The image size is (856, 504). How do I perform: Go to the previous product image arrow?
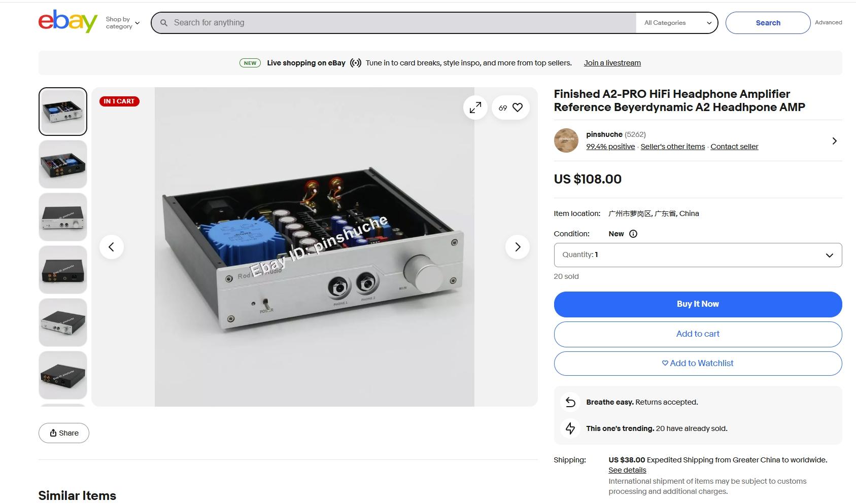(x=112, y=247)
